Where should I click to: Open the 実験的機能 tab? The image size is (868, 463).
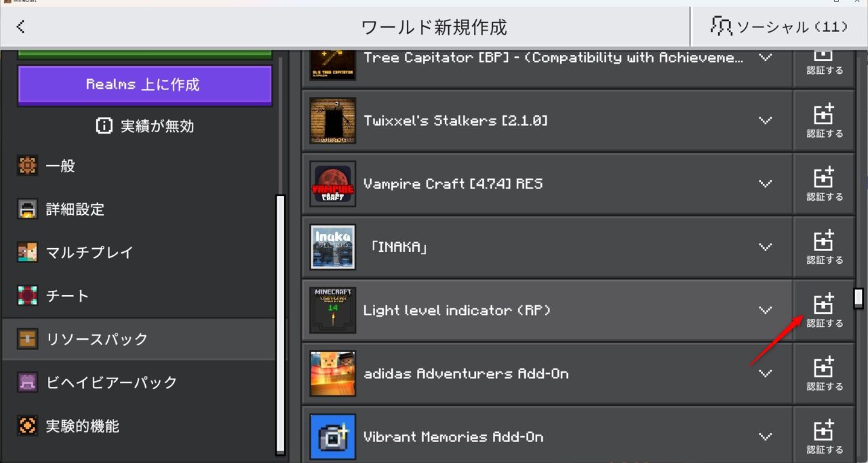[x=138, y=426]
